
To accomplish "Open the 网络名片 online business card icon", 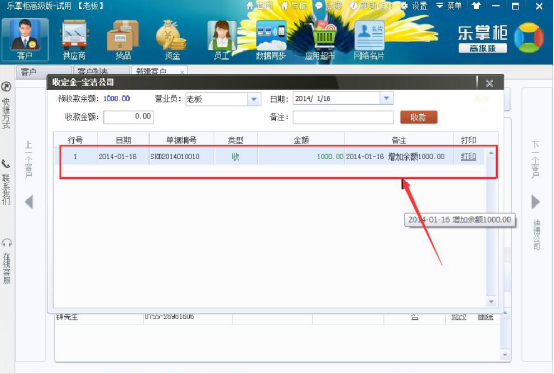I will tap(369, 40).
